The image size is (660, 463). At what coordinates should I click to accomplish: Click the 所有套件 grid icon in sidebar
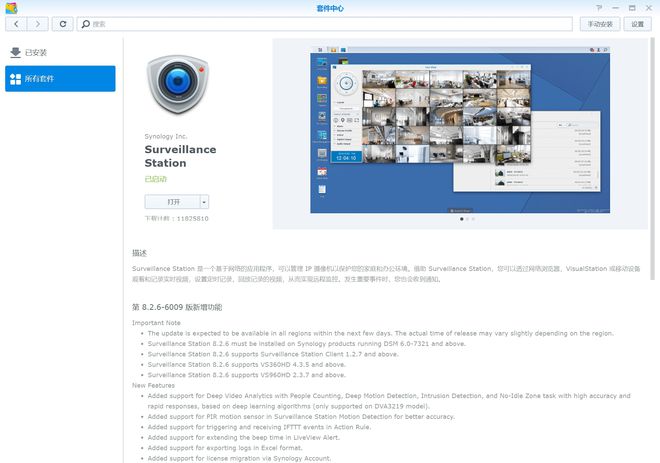tap(15, 79)
